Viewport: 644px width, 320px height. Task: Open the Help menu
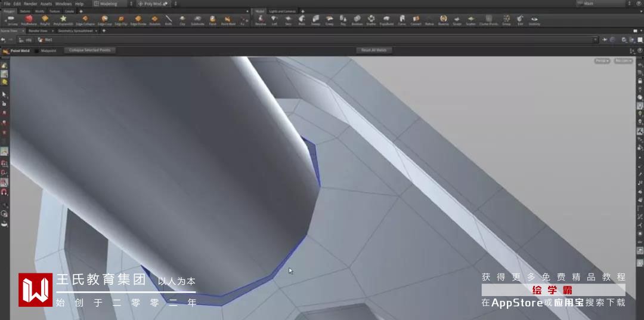(x=79, y=4)
